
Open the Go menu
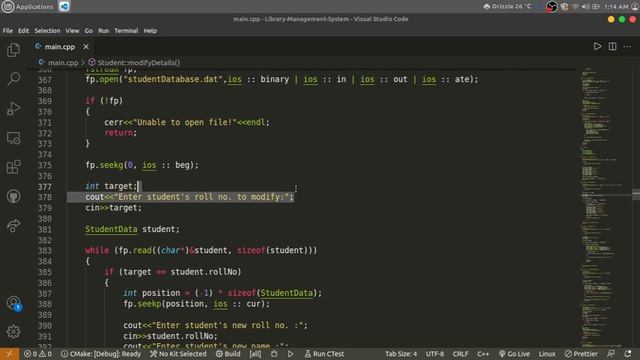pos(89,31)
